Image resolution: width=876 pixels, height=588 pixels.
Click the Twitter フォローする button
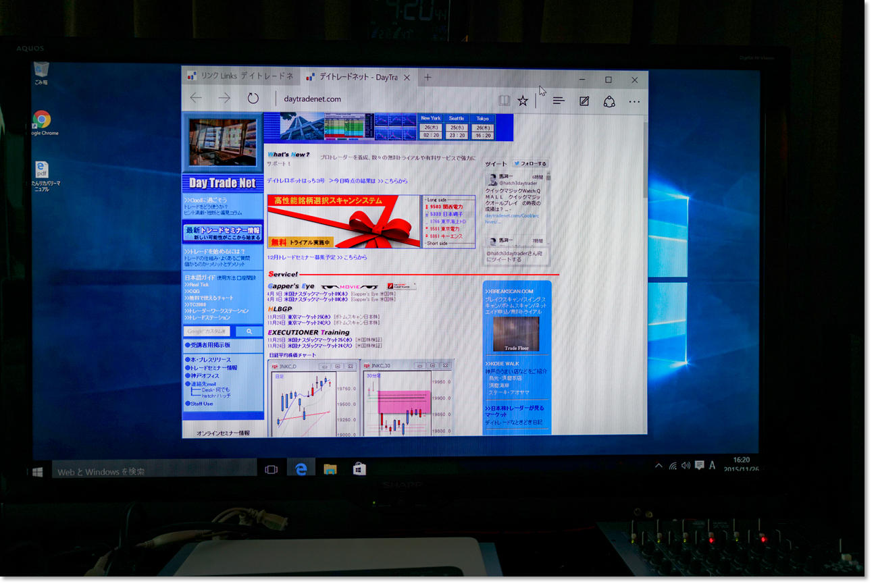[530, 163]
